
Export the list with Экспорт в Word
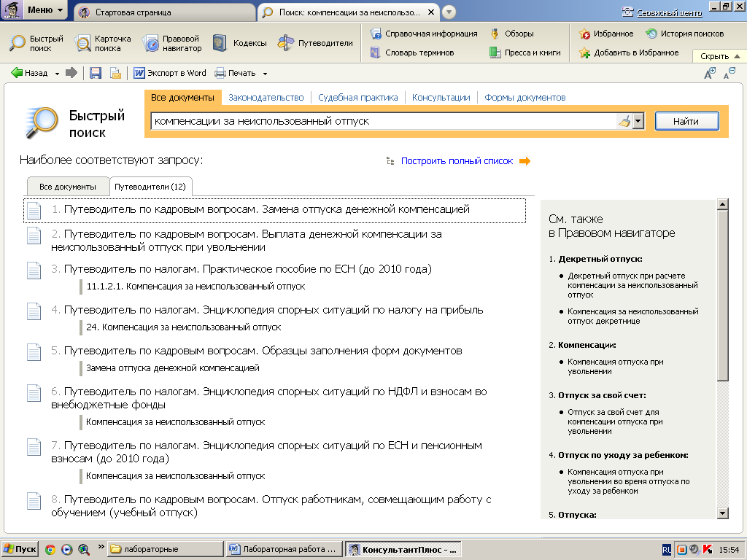click(169, 73)
